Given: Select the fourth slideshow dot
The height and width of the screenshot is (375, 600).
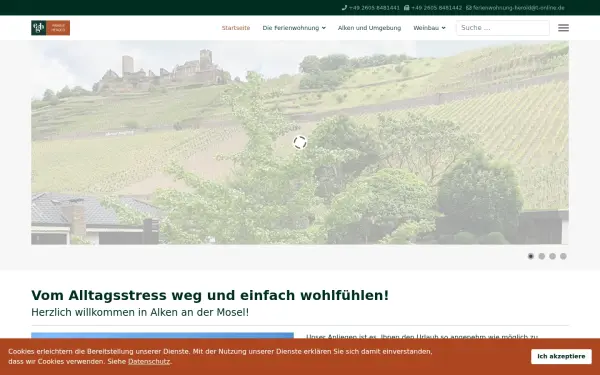Looking at the screenshot, I should click(563, 256).
